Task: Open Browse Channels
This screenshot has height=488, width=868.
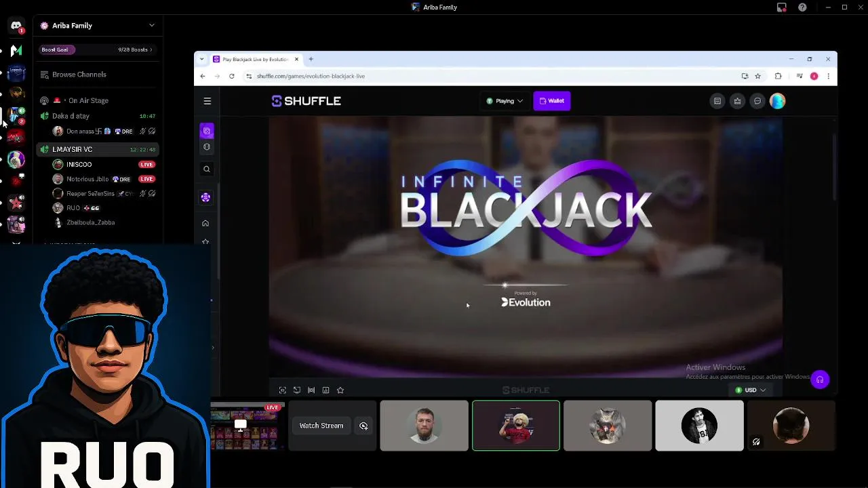Action: pyautogui.click(x=98, y=75)
